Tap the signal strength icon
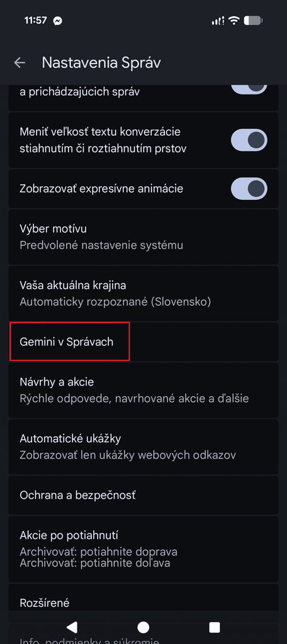The height and width of the screenshot is (644, 287). pyautogui.click(x=218, y=21)
